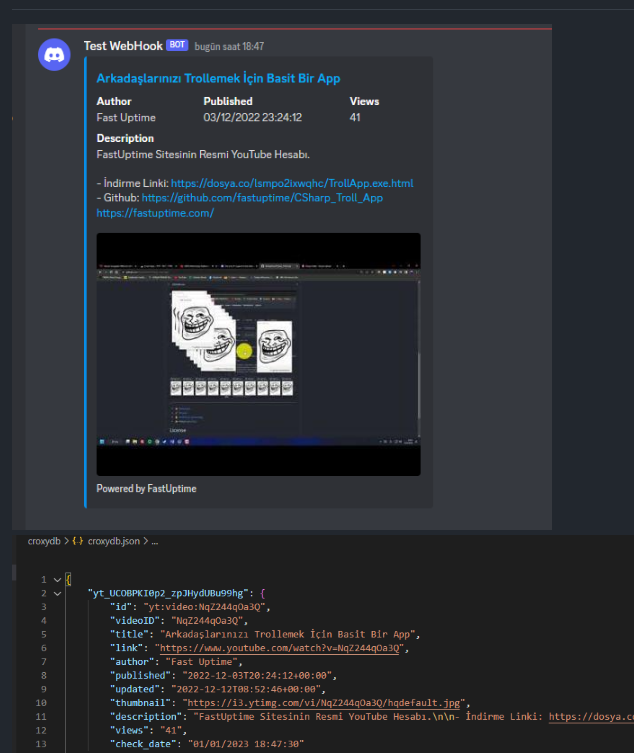Click the views value "41" on line 12
The height and width of the screenshot is (753, 634).
[171, 730]
